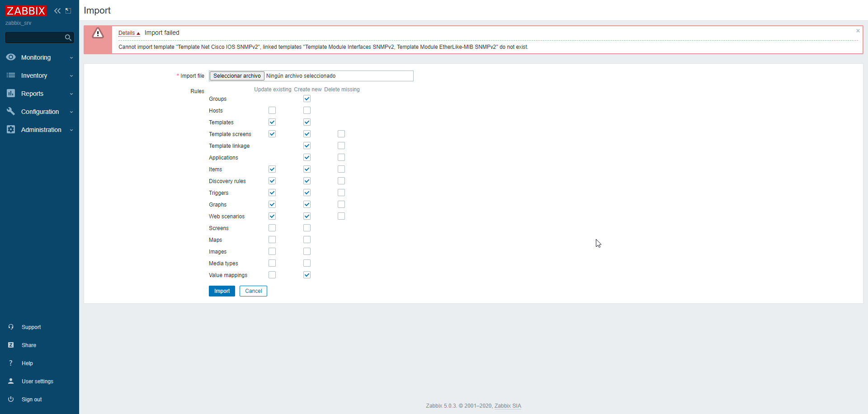This screenshot has width=868, height=414.
Task: Click the warning triangle in the error banner
Action: [x=98, y=33]
